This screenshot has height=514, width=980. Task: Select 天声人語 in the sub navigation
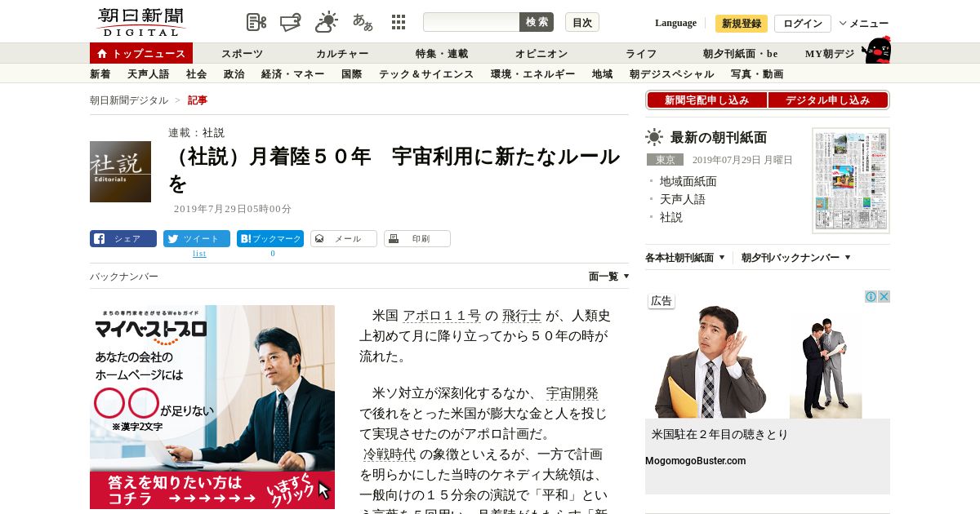click(149, 74)
